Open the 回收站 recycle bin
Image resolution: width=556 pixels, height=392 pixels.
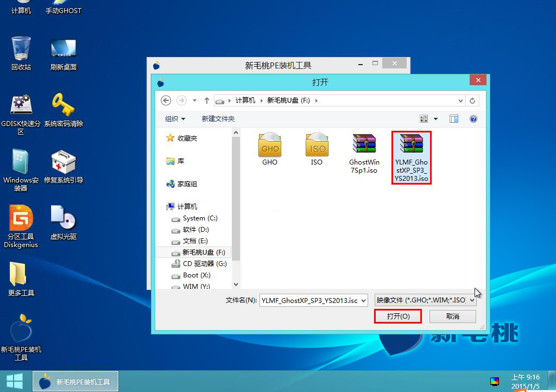point(21,53)
